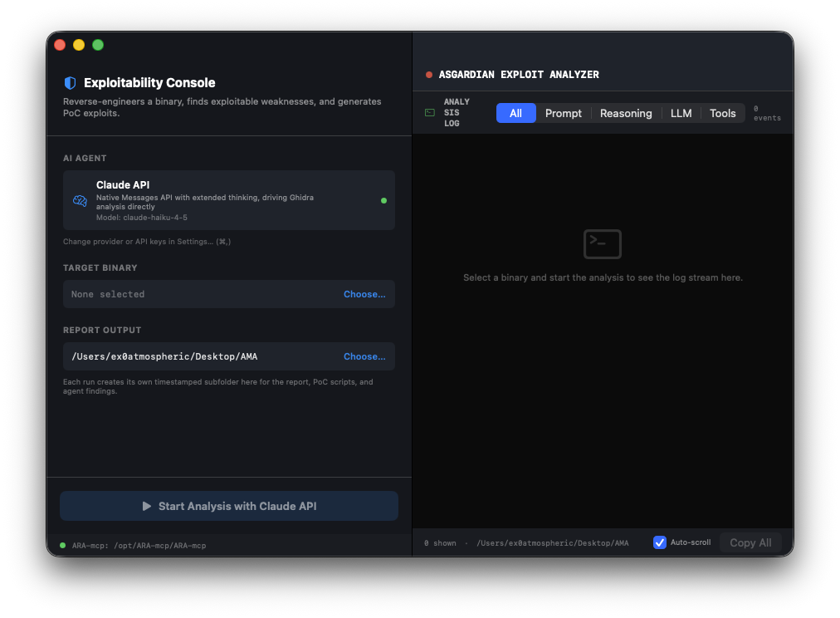This screenshot has width=840, height=618.
Task: Click the yellow minimize window button
Action: 79,45
